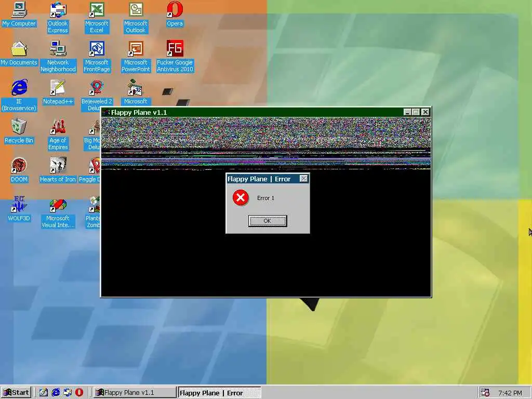532x399 pixels.
Task: Launch Opera from quick launch
Action: 79,393
